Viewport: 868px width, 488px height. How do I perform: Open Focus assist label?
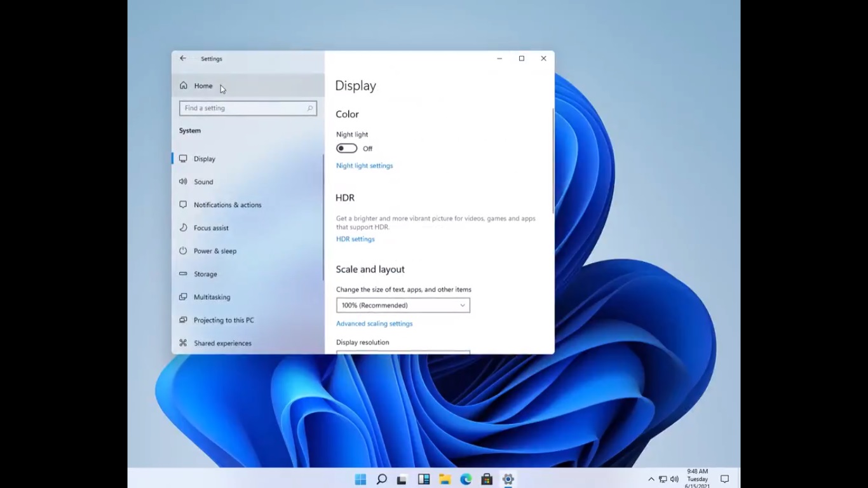211,227
